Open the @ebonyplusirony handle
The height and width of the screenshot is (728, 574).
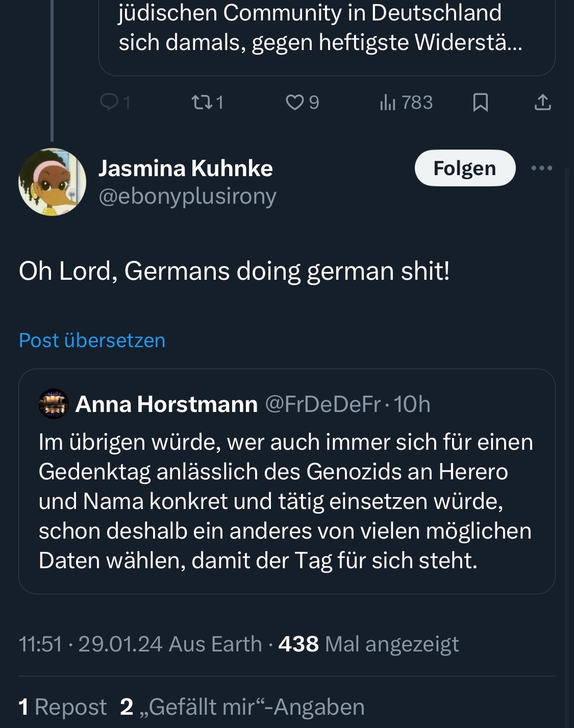click(x=187, y=196)
